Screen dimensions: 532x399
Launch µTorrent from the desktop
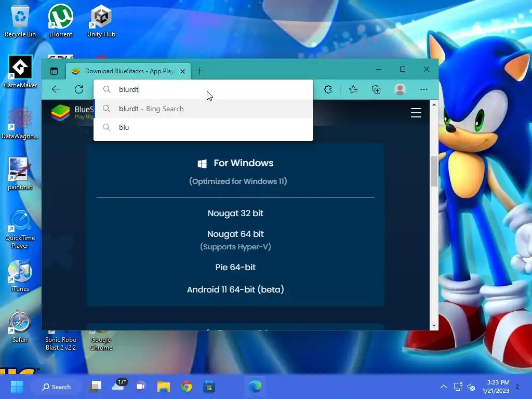click(x=61, y=21)
